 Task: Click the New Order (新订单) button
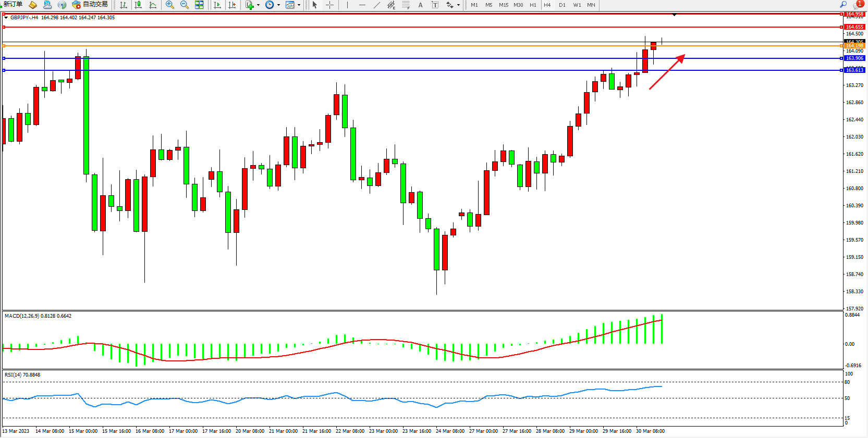click(13, 5)
